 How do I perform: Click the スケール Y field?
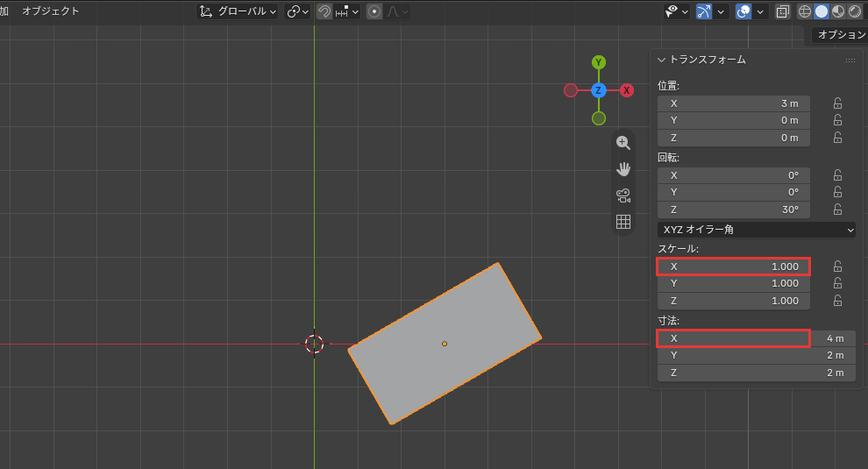(x=734, y=283)
